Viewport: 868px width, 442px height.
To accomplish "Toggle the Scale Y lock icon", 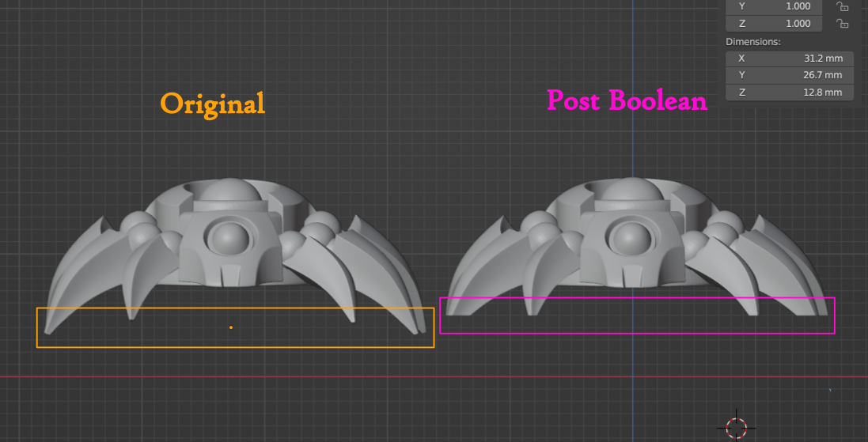I will [x=843, y=6].
